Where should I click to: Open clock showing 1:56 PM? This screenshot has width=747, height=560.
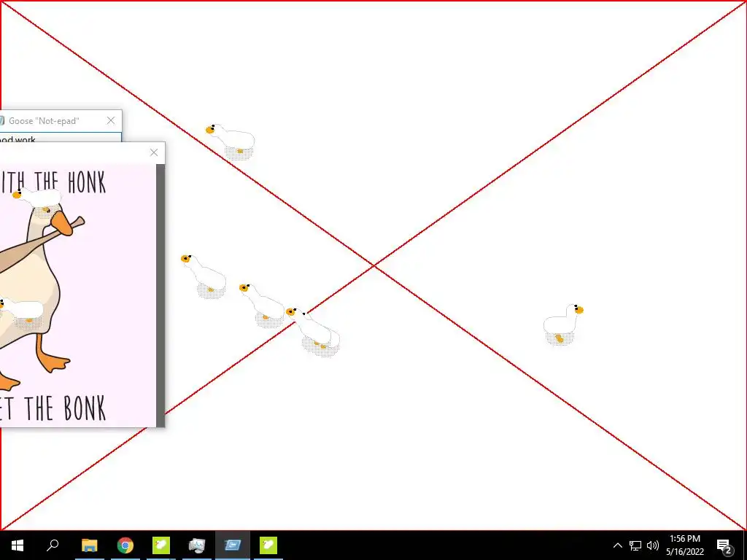click(684, 545)
